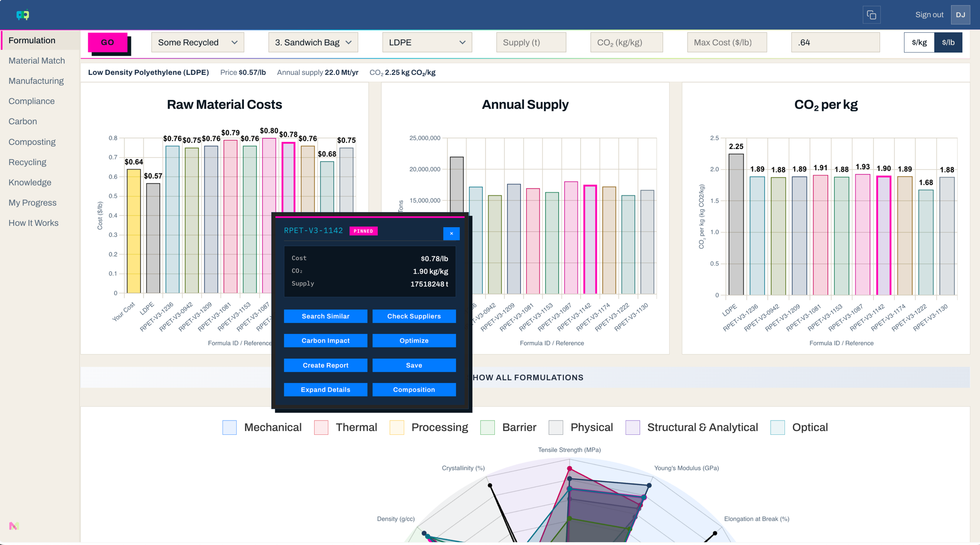Navigate to Knowledge

pos(30,183)
